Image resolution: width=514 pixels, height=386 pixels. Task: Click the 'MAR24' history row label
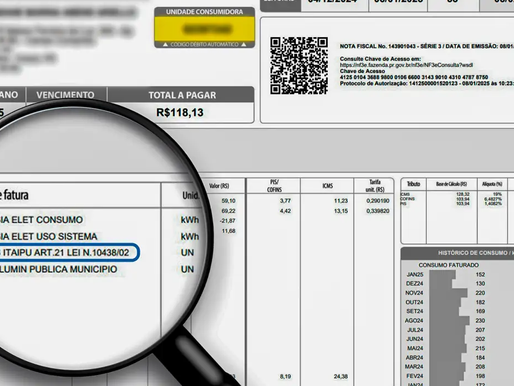tap(414, 367)
